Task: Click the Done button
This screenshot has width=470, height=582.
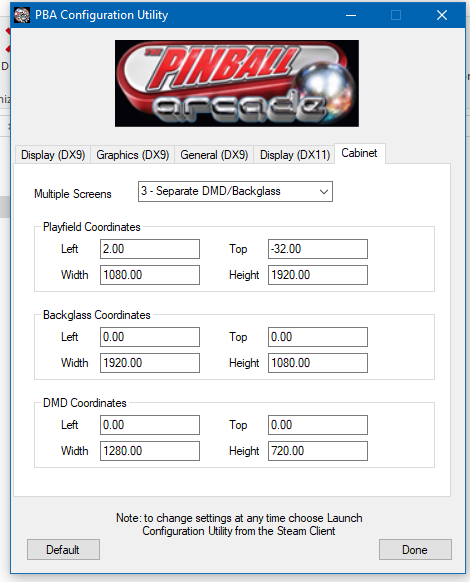Action: pos(415,549)
